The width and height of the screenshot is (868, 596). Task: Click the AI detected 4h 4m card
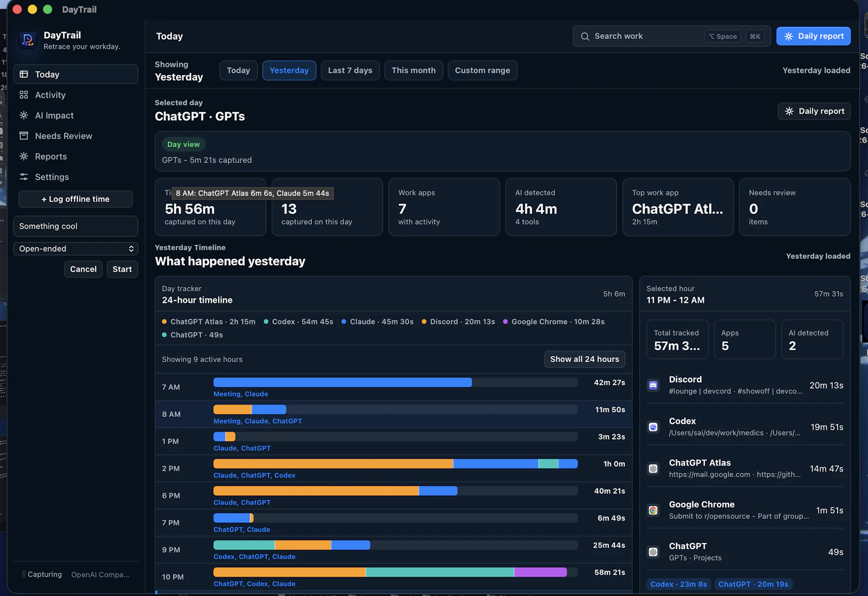(561, 207)
